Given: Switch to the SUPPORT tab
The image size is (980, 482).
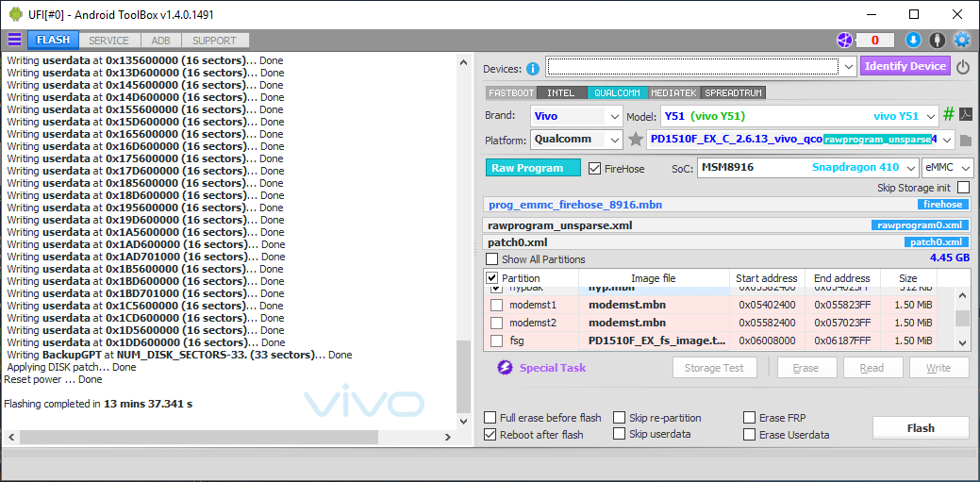Looking at the screenshot, I should [214, 41].
